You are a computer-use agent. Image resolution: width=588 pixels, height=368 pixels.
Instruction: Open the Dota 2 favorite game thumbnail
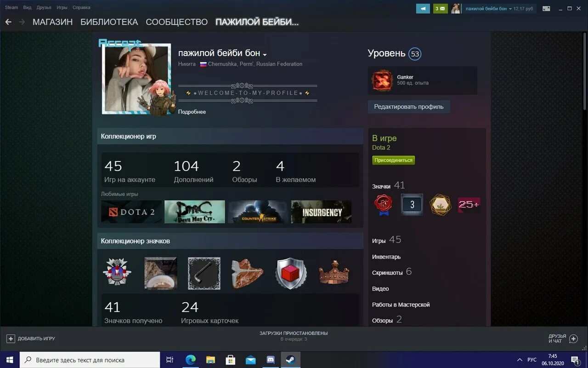[131, 212]
